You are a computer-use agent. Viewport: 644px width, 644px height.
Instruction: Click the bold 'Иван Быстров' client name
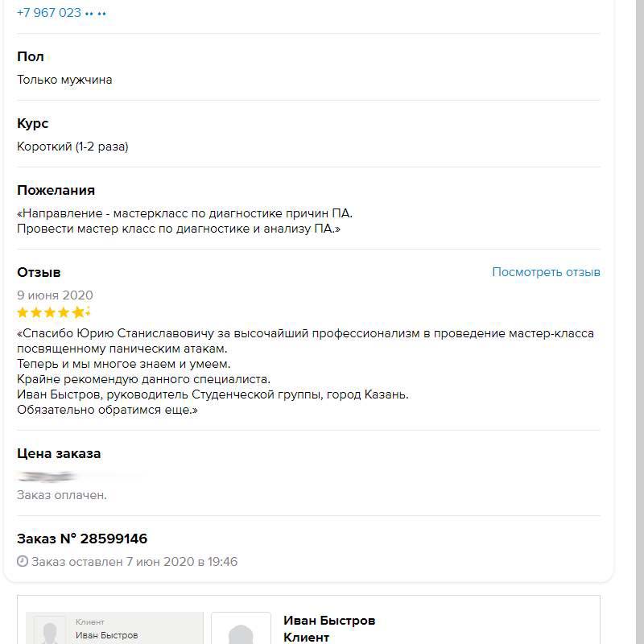(x=329, y=621)
